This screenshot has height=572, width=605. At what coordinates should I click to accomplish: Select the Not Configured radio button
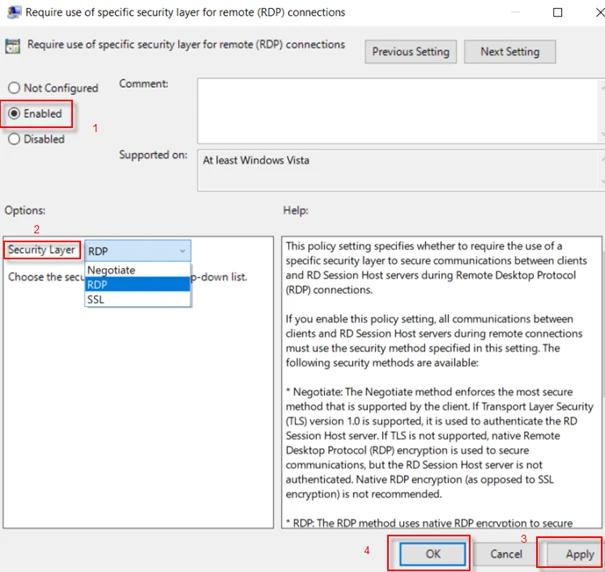pyautogui.click(x=15, y=88)
